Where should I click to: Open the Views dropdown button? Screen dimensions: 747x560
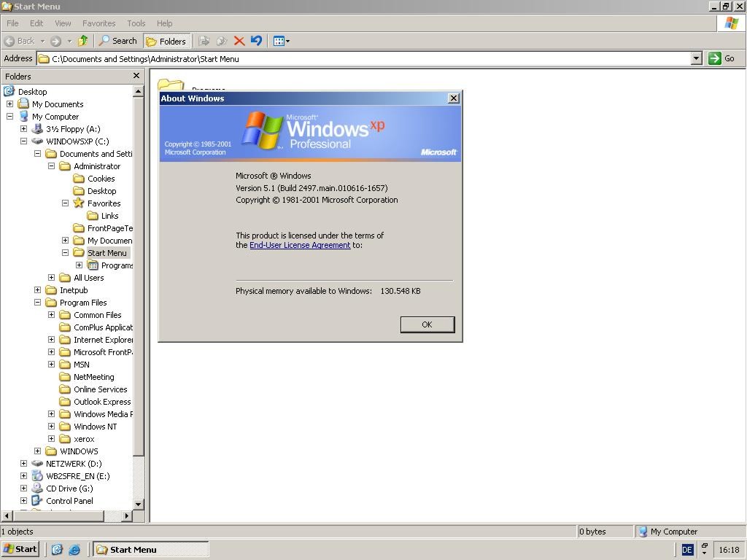281,41
